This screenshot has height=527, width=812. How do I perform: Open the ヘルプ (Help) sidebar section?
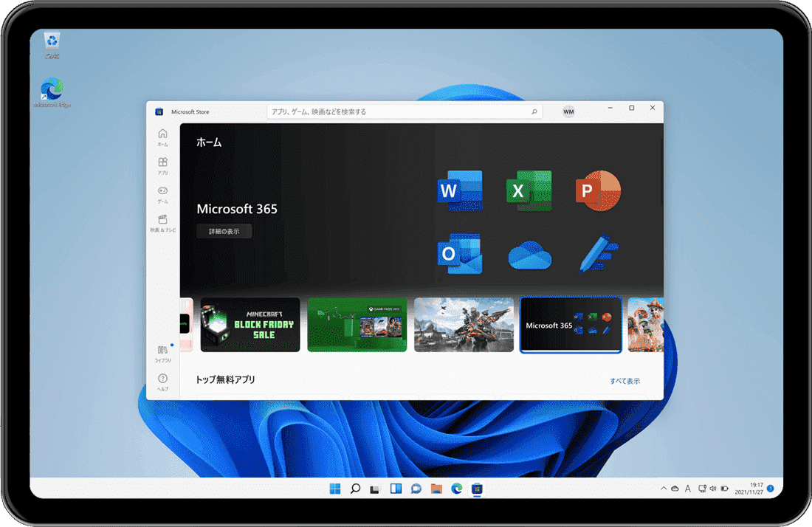pos(162,382)
